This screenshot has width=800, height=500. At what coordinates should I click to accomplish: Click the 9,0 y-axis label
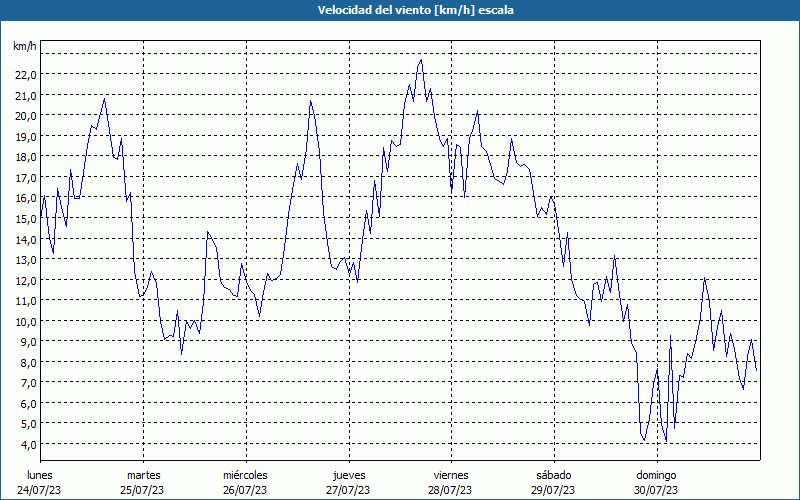(29, 342)
